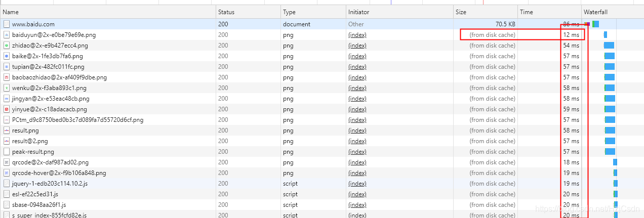
Task: Click the green icon beside zhidao@2x-e9b427ecc4.png
Action: [7, 46]
